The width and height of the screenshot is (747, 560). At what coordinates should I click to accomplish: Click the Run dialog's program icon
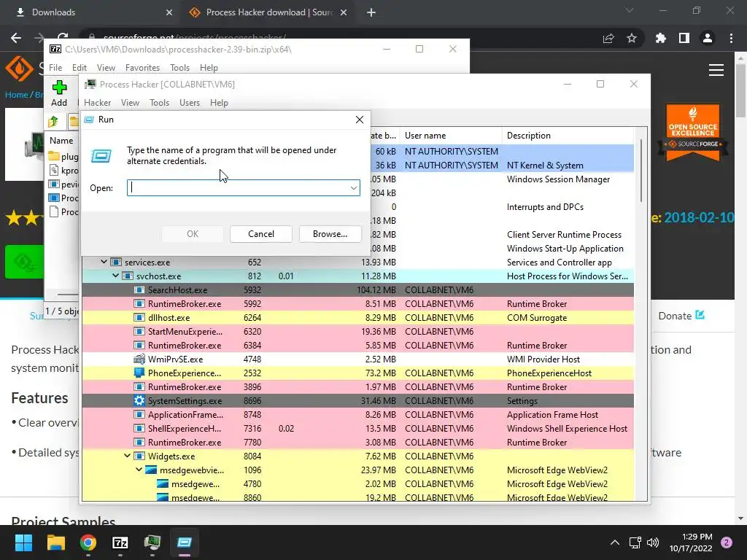click(x=101, y=156)
